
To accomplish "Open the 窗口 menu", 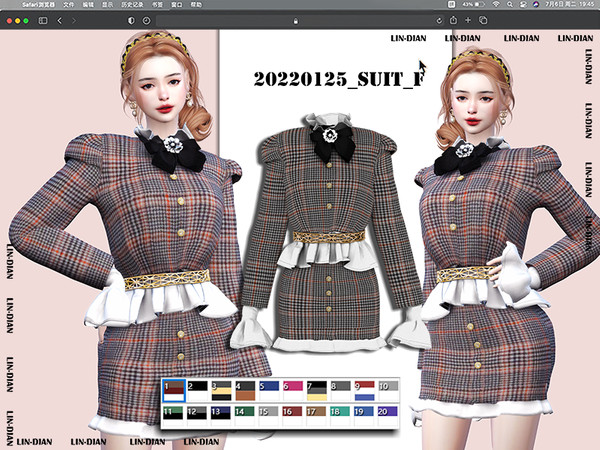I will [177, 5].
